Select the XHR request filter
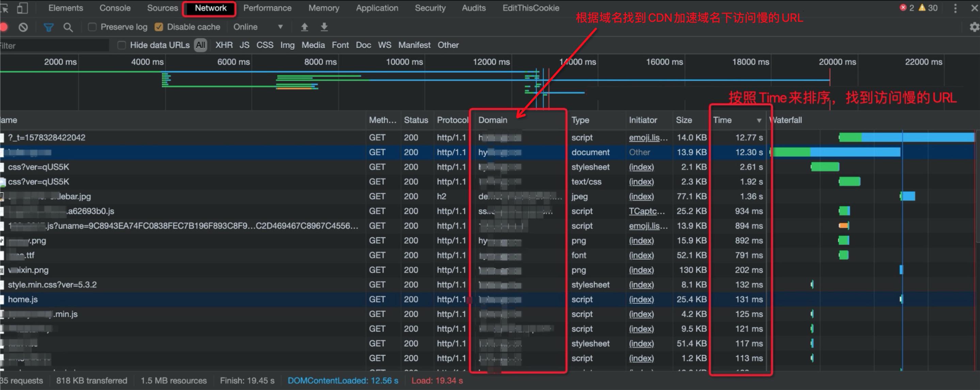Viewport: 980px width, 390px height. click(x=224, y=45)
